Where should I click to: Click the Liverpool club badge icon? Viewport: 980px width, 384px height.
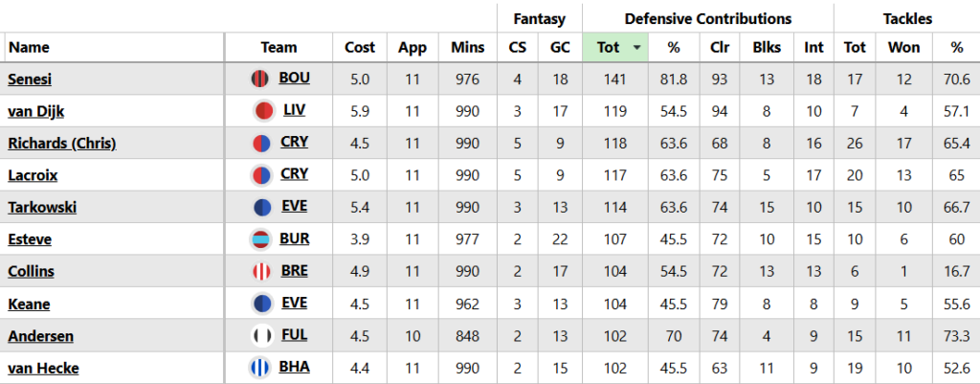(x=263, y=111)
